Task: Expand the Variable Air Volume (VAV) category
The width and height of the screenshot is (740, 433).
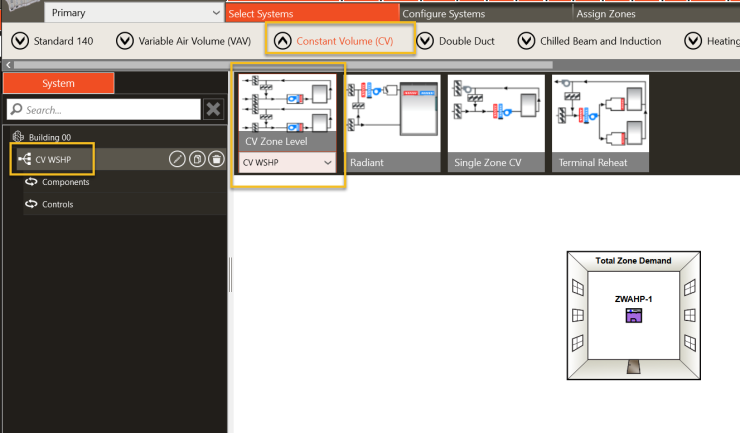Action: click(x=125, y=41)
